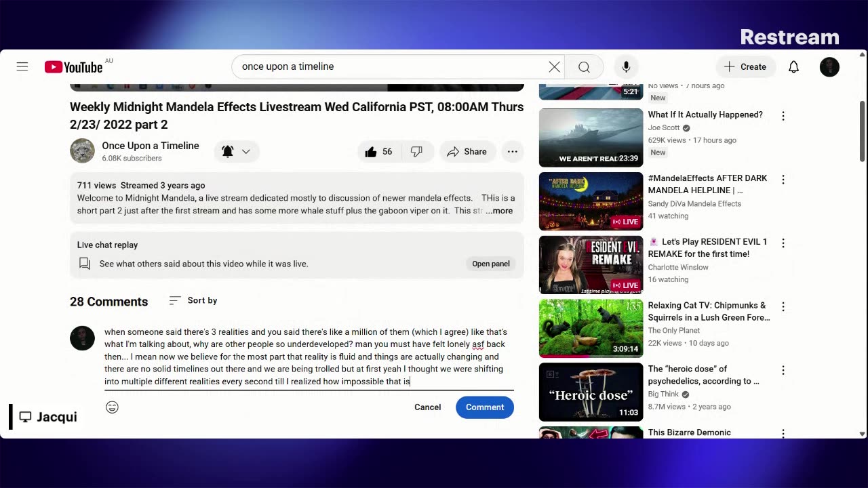The height and width of the screenshot is (488, 868).
Task: Open the 'Heroic dose' video thumbnail
Action: point(591,392)
